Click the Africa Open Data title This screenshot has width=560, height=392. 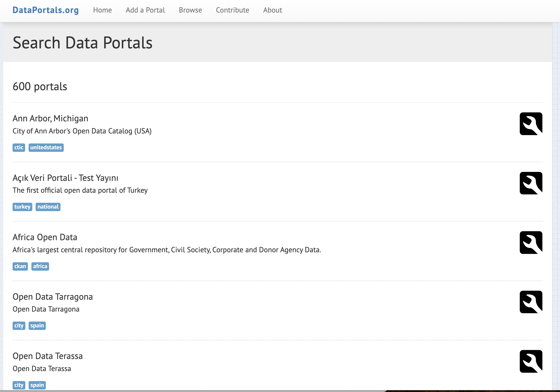[45, 237]
